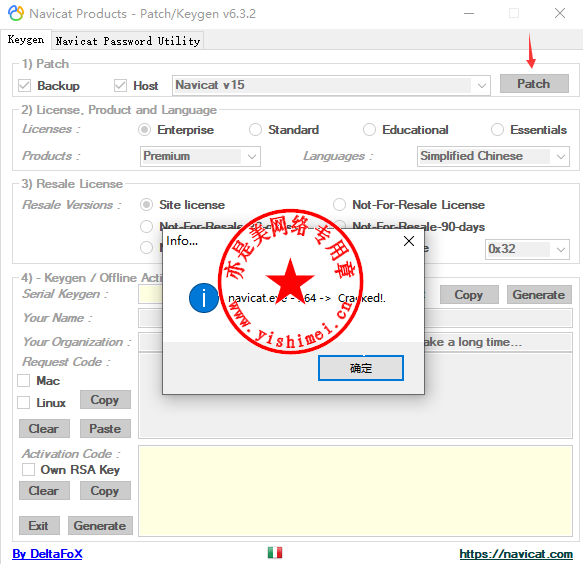
Task: Click the Activation Code text area
Action: coord(355,491)
